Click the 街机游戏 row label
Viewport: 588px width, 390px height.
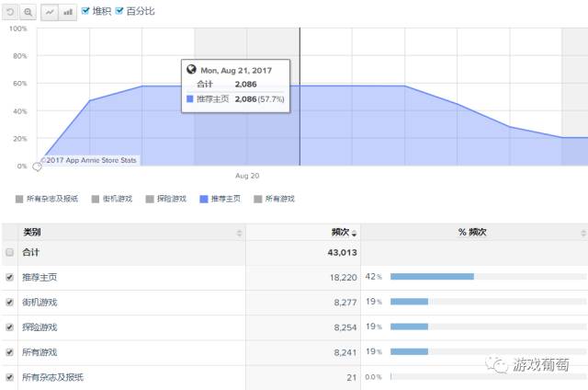tap(40, 303)
